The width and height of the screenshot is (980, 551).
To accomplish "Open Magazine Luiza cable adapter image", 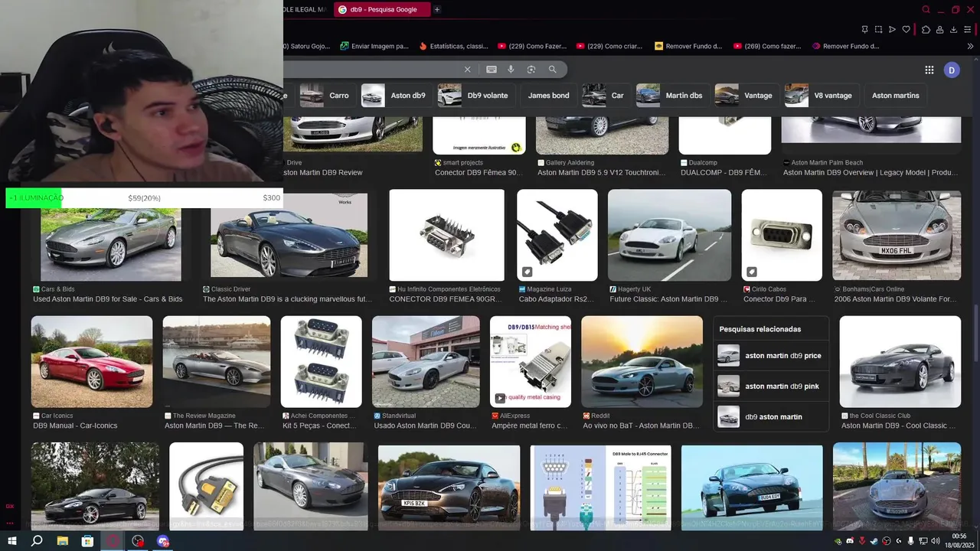I will (x=557, y=235).
